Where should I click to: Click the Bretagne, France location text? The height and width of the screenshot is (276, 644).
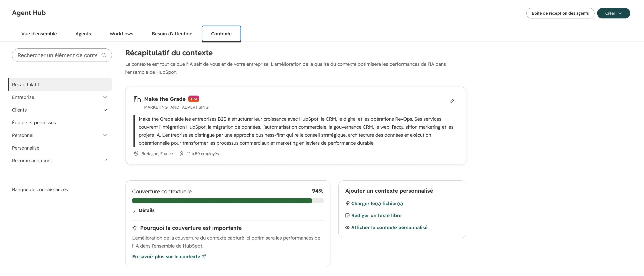pos(157,154)
